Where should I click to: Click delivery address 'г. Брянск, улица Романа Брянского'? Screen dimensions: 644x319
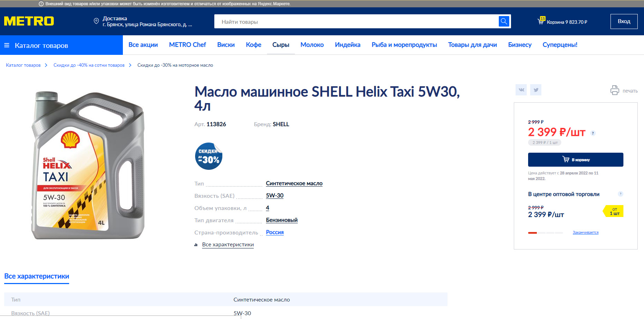147,24
